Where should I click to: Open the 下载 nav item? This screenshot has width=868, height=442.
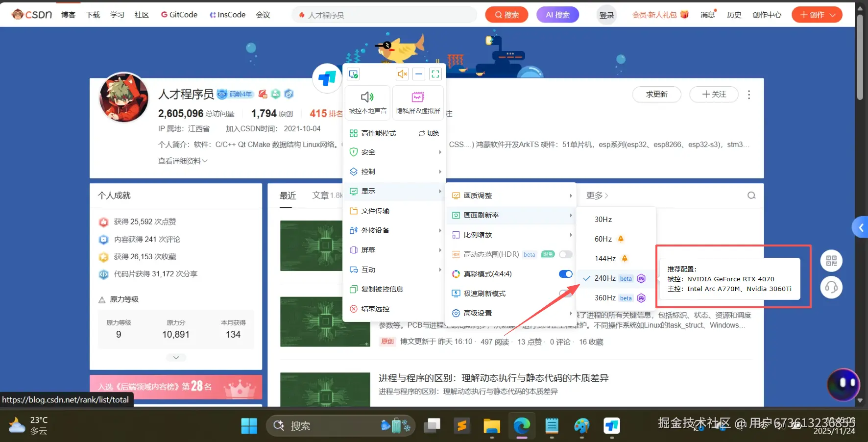(x=93, y=15)
